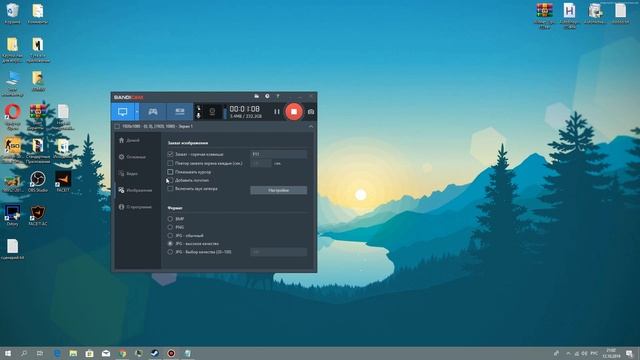Image resolution: width=640 pixels, height=360 pixels.
Task: Open output folder icon in Bandicam title bar
Action: tap(256, 96)
